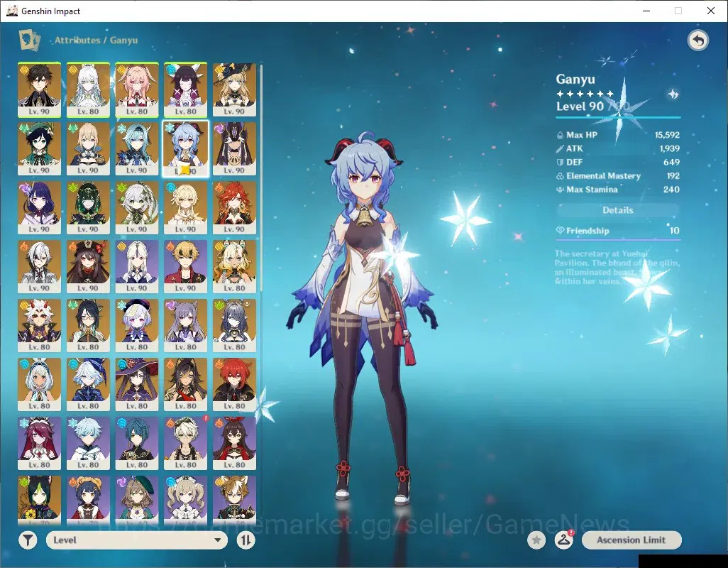Select Xingqiu's Hydro portrait
This screenshot has height=568, width=728.
(137, 444)
